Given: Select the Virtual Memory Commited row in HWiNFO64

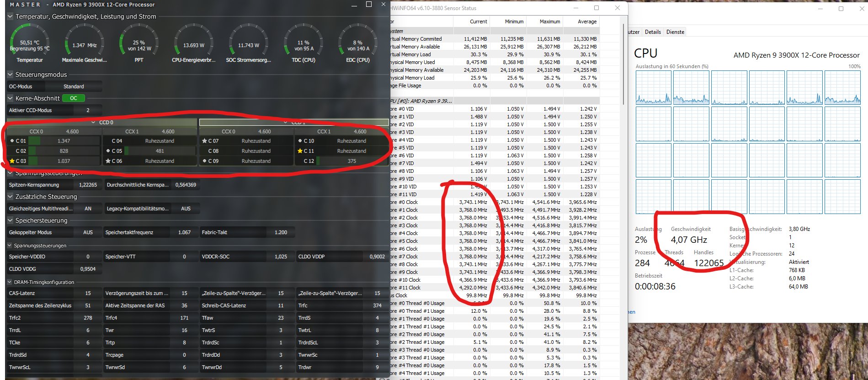Looking at the screenshot, I should (x=495, y=39).
